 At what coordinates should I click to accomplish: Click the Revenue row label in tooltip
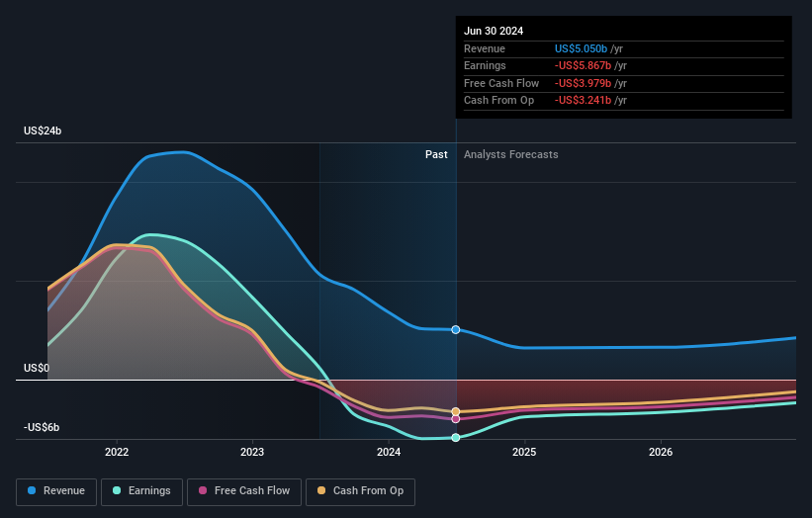485,48
